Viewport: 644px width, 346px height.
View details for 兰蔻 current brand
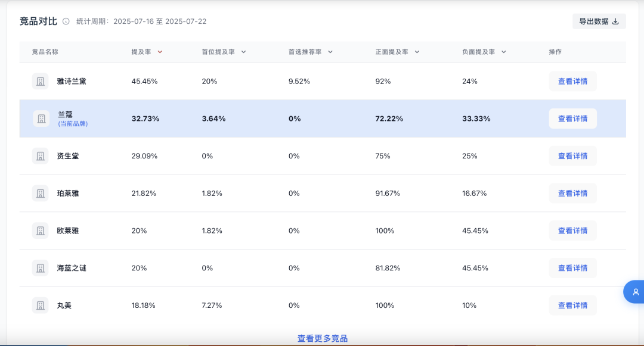click(572, 119)
